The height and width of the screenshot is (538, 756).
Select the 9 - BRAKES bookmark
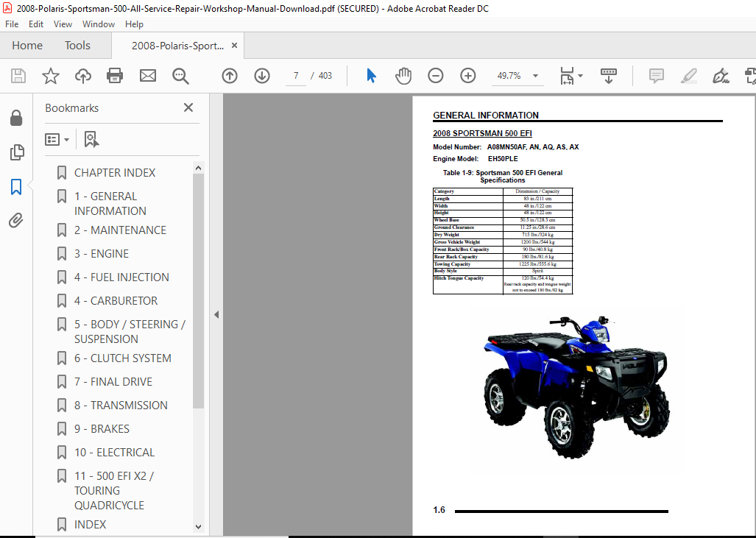102,429
